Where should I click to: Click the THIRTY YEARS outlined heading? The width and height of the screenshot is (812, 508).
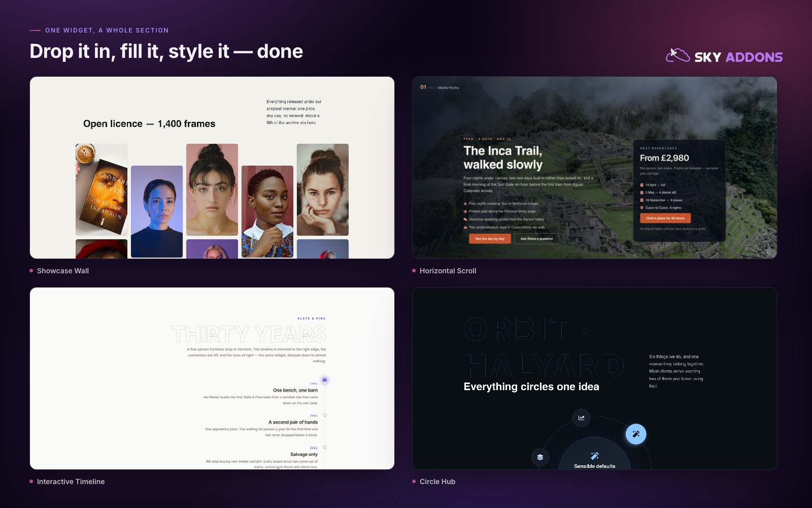coord(249,334)
